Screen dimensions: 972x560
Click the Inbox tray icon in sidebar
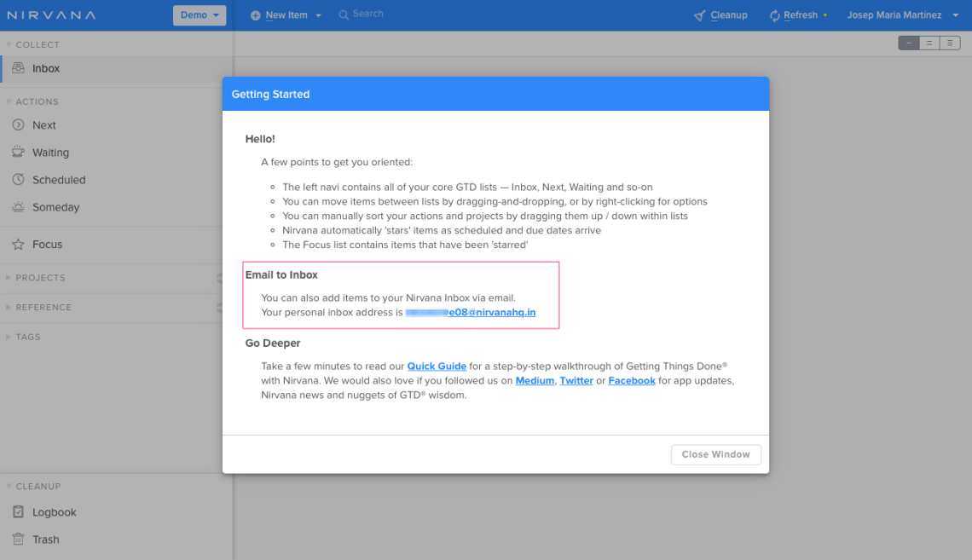(x=19, y=68)
